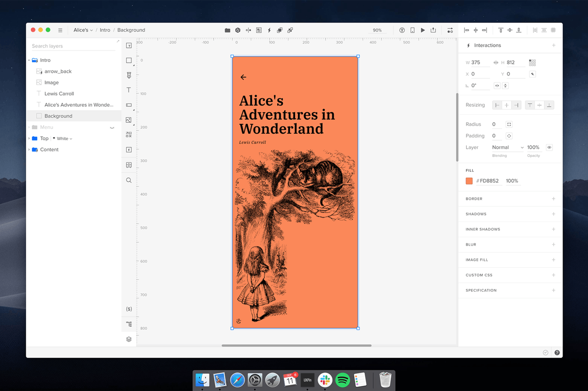The image size is (588, 391).
Task: Switch to the Intro breadcrumb item
Action: pyautogui.click(x=105, y=30)
